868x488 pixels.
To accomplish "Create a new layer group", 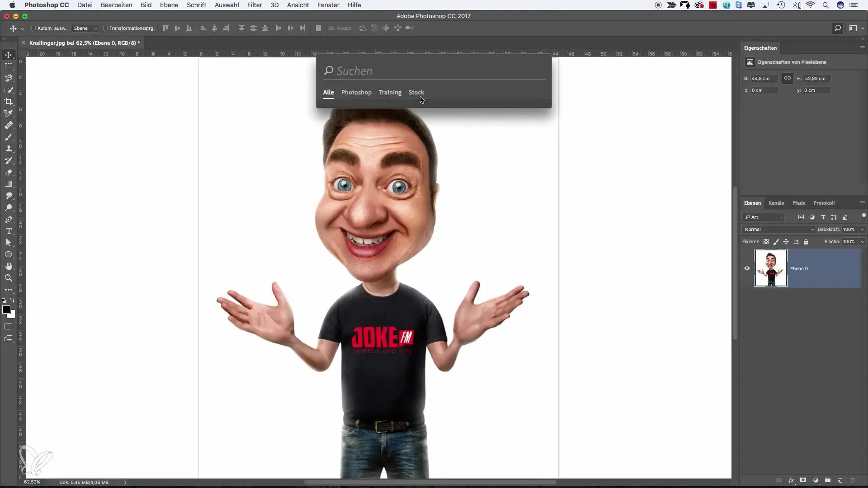I will click(828, 480).
